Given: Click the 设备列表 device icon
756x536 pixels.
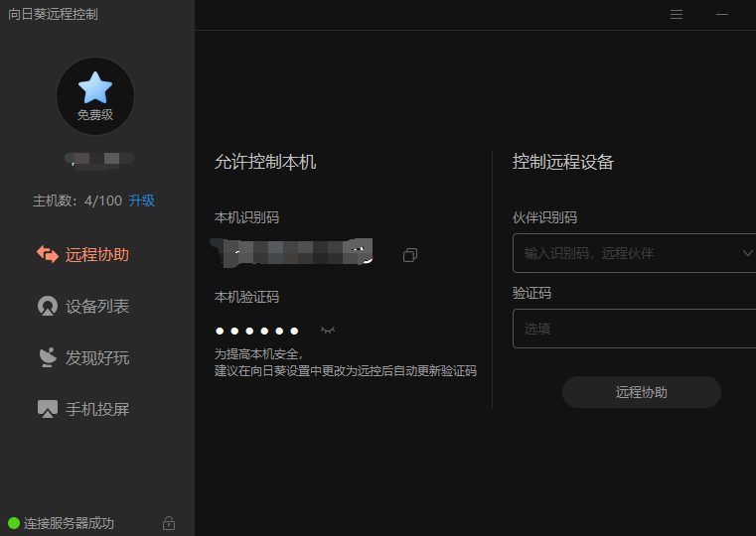Looking at the screenshot, I should [x=48, y=306].
